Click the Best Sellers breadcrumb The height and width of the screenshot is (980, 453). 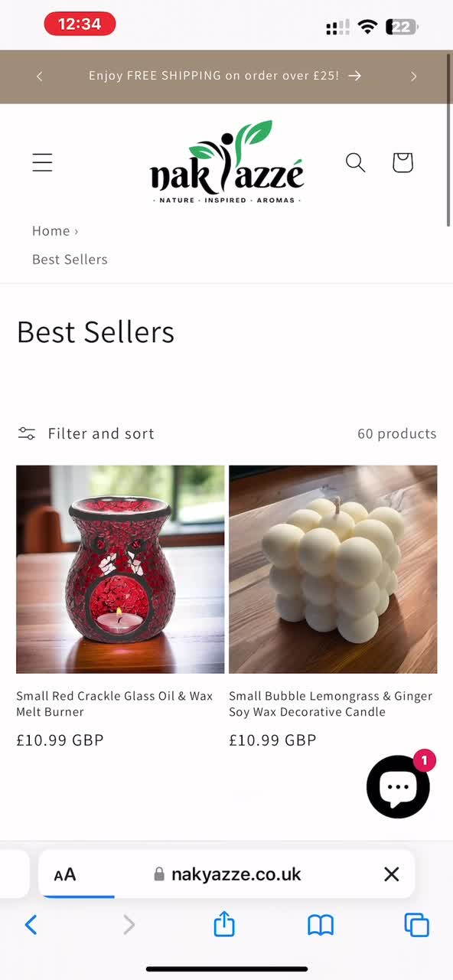point(70,260)
